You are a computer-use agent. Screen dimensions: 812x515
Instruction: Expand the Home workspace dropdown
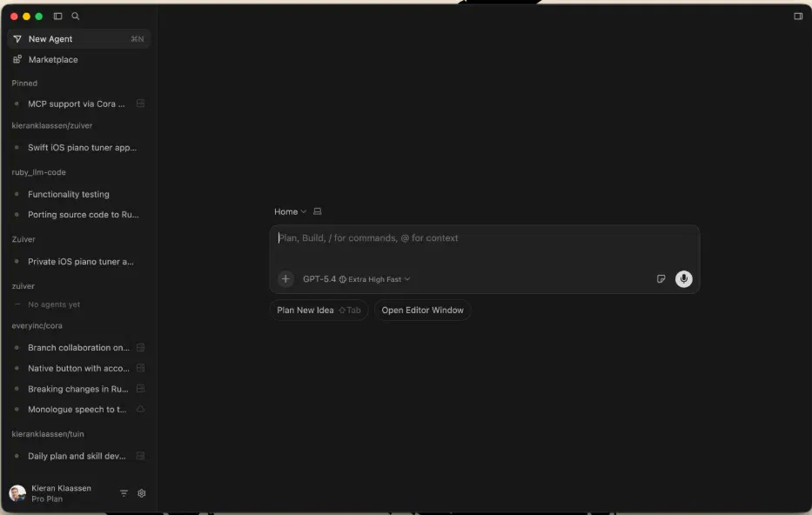coord(290,211)
